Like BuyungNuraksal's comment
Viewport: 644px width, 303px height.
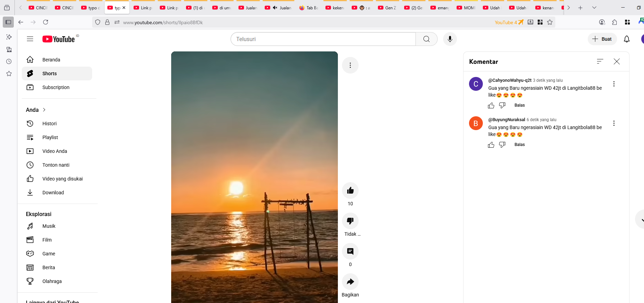pyautogui.click(x=491, y=145)
